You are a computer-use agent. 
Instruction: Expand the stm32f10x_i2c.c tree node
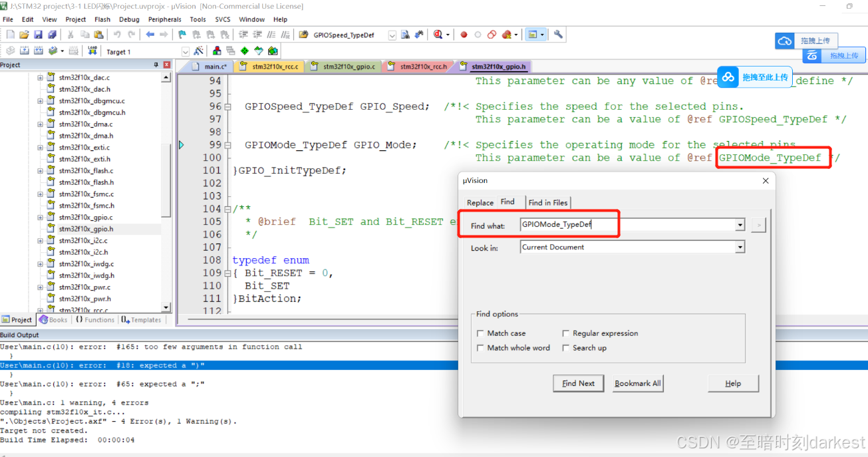[40, 241]
